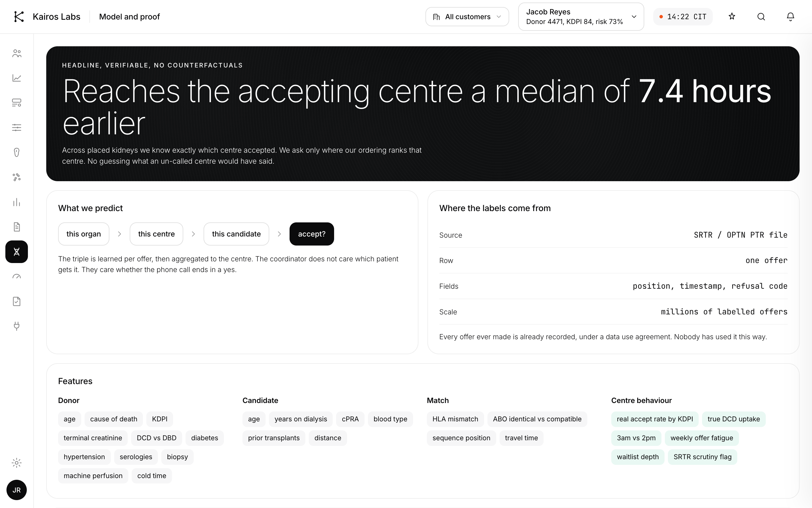Click the Kairos Labs brand name
812x508 pixels.
pos(56,16)
